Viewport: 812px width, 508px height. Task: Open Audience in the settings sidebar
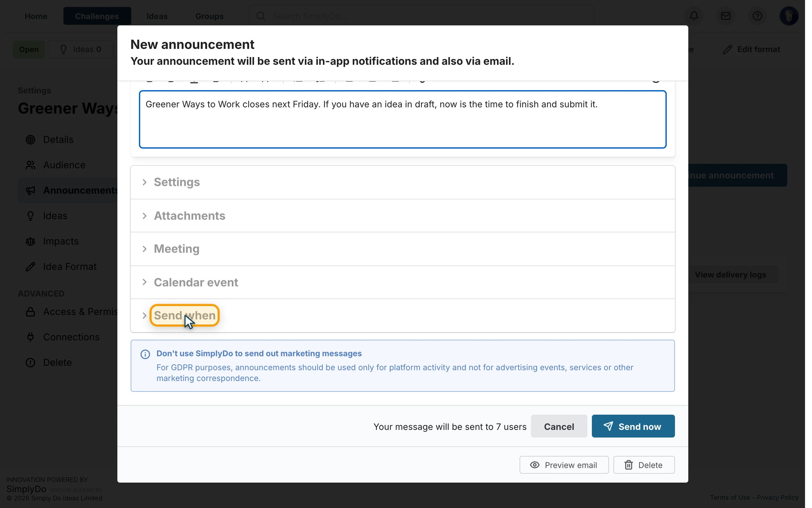64,165
